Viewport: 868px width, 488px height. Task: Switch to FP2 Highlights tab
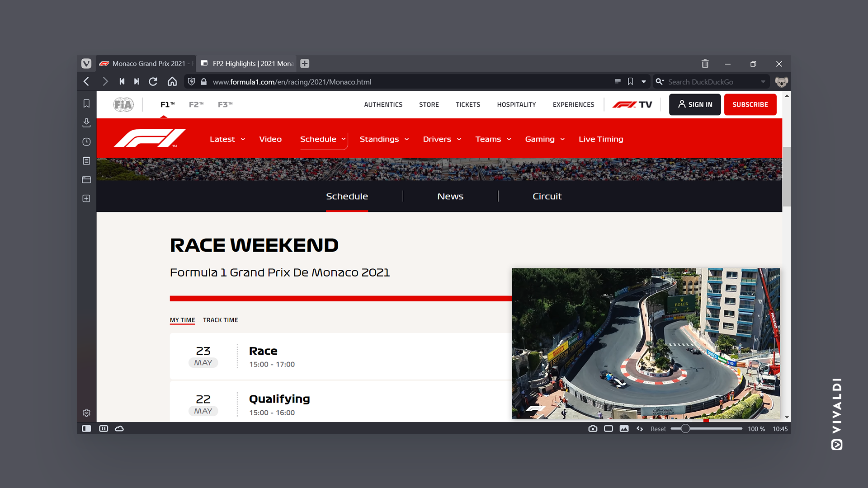pos(247,64)
